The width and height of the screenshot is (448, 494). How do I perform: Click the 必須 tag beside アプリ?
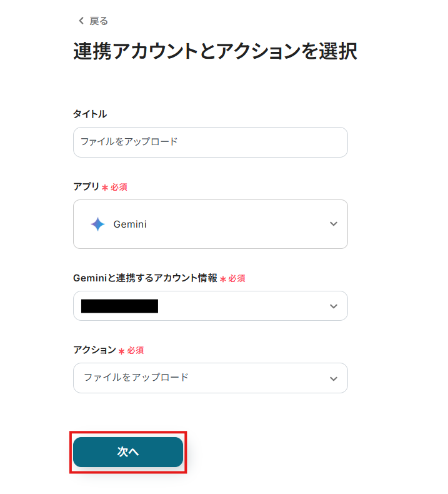click(x=119, y=187)
